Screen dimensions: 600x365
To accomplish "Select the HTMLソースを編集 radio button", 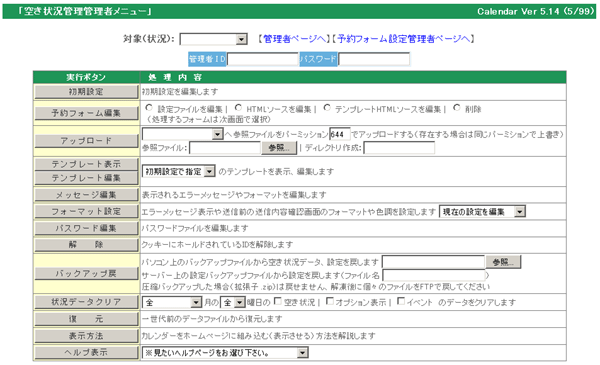I will tap(238, 108).
